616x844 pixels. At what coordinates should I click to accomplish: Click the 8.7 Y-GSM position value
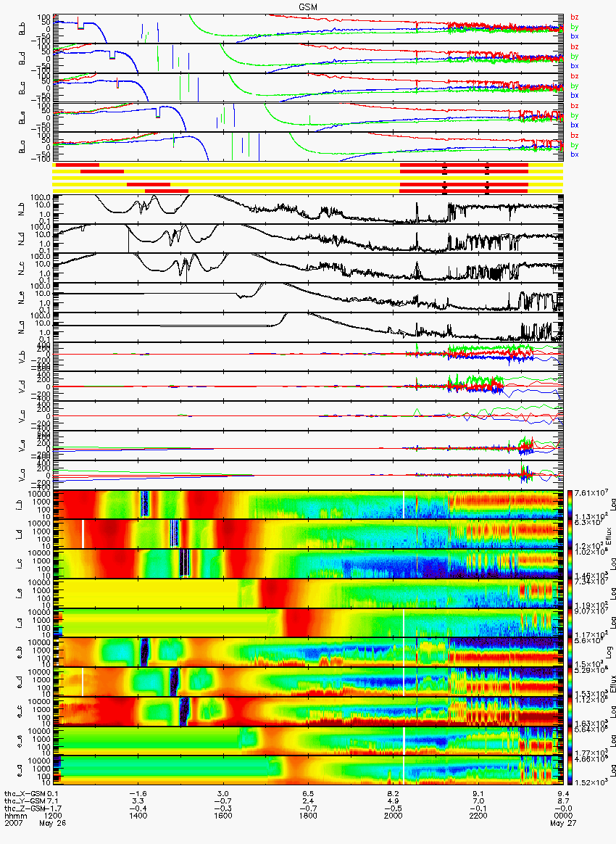tap(563, 800)
